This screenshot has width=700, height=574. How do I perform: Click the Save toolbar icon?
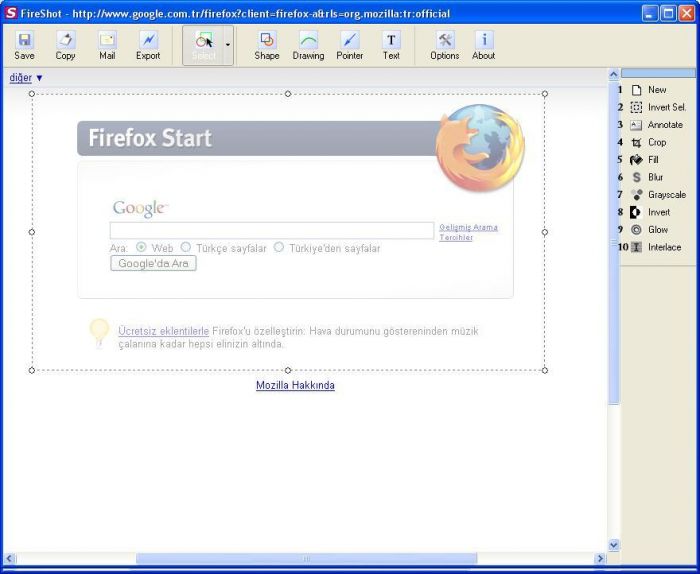(24, 46)
